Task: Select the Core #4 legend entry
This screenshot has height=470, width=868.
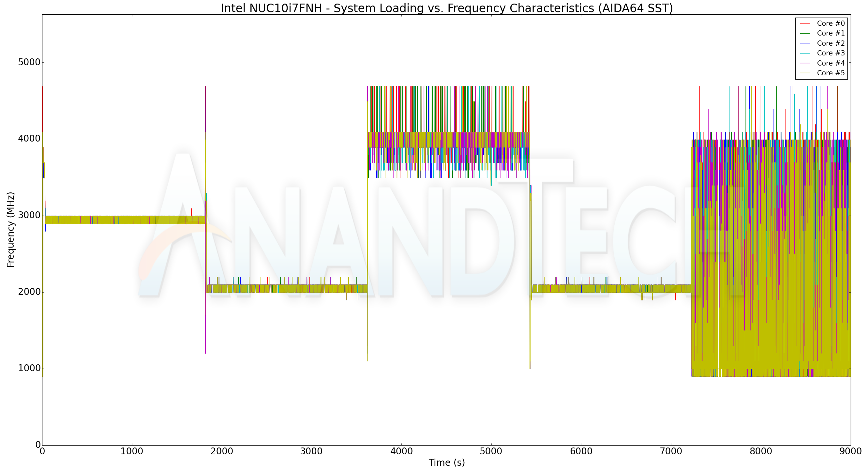Action: coord(822,63)
